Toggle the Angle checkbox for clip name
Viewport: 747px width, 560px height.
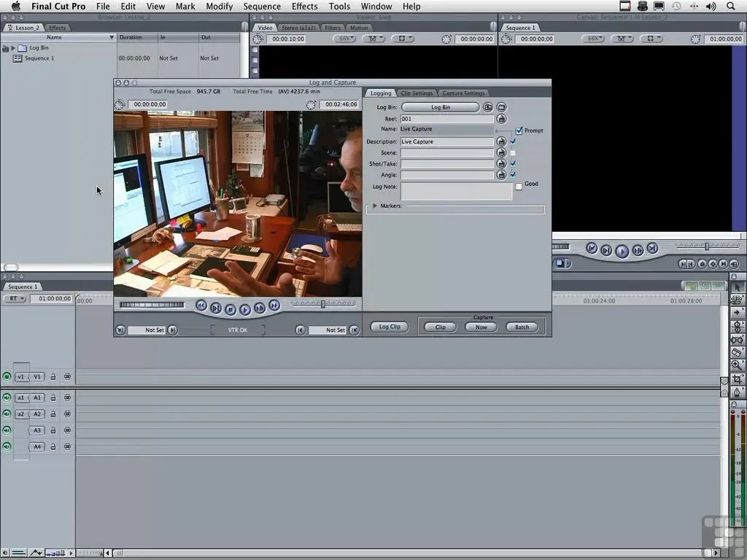(x=513, y=175)
